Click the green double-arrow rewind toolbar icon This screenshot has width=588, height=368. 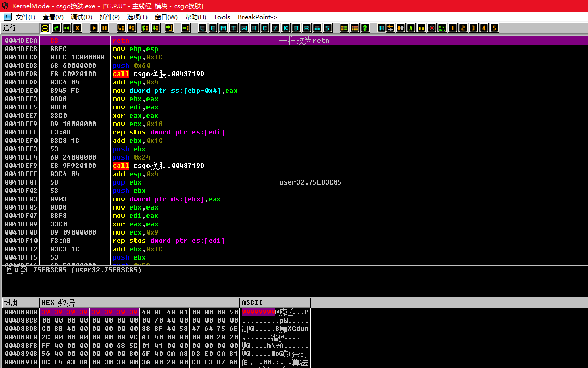coord(67,28)
